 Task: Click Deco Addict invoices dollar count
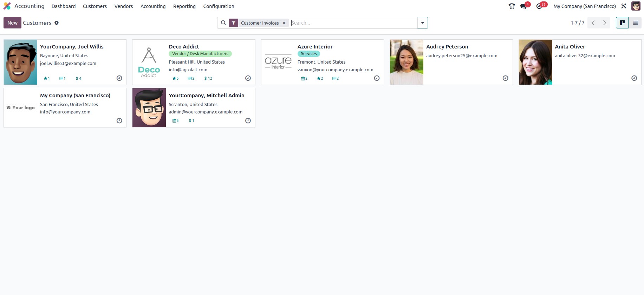[208, 78]
